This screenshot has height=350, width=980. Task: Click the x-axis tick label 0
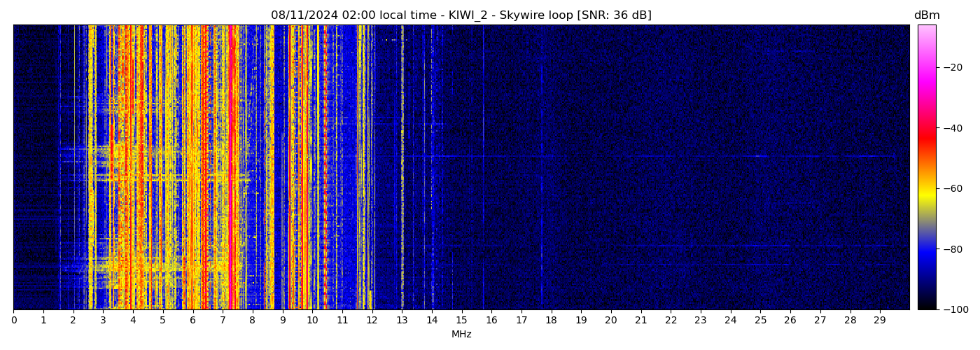[13, 321]
